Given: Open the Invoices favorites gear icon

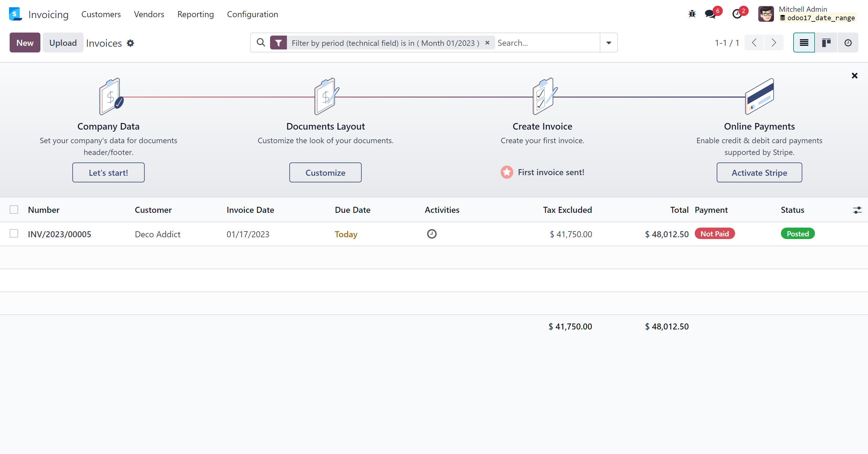Looking at the screenshot, I should [131, 43].
